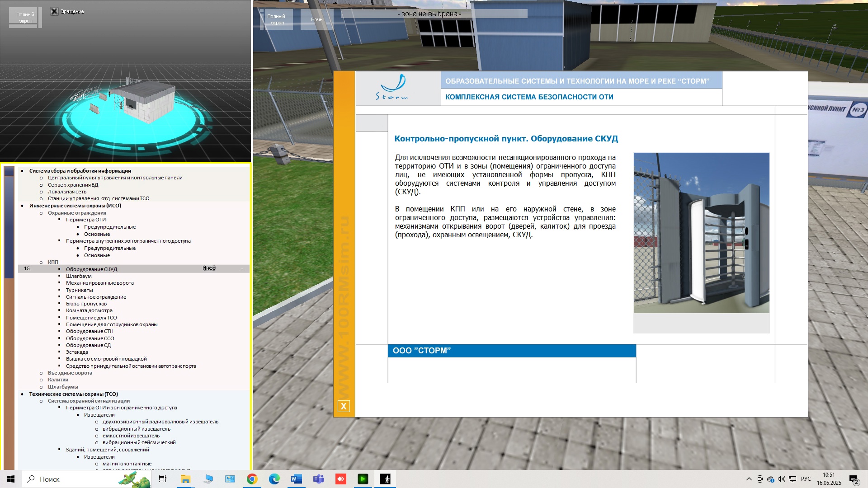The width and height of the screenshot is (868, 488).
Task: Open the '- зона не выбрана -' zone selector
Action: (x=434, y=14)
